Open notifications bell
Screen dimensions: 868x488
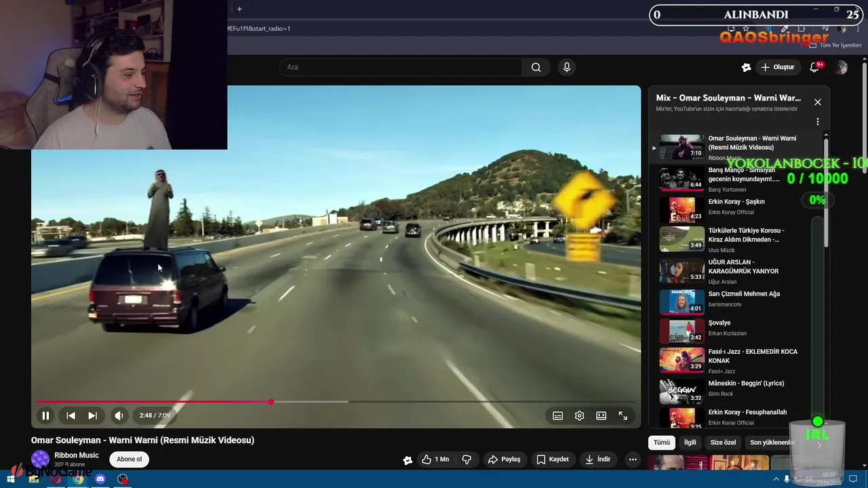(x=814, y=67)
